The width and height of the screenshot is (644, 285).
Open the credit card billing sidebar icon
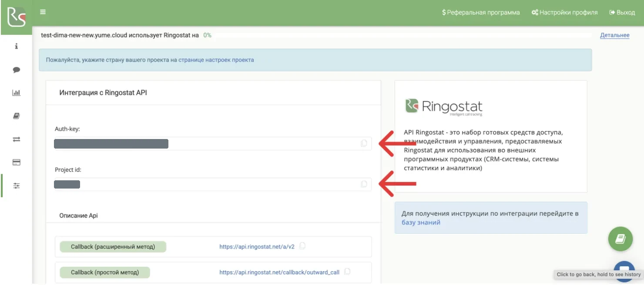tap(17, 162)
